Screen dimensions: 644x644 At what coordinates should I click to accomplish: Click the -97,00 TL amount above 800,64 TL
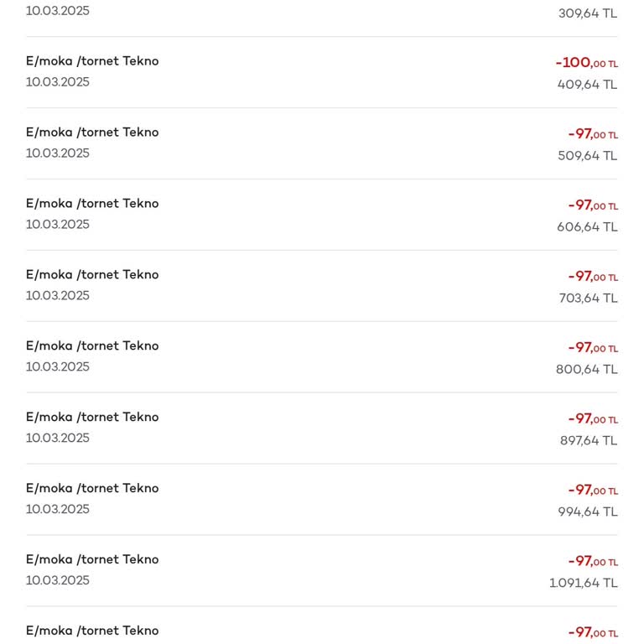click(x=592, y=348)
